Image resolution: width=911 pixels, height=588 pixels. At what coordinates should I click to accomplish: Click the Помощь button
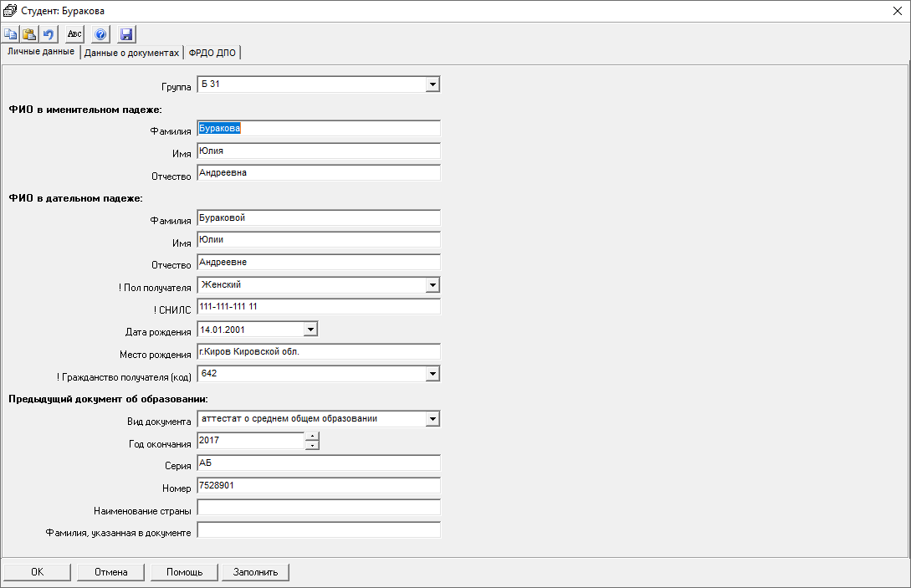coord(184,572)
